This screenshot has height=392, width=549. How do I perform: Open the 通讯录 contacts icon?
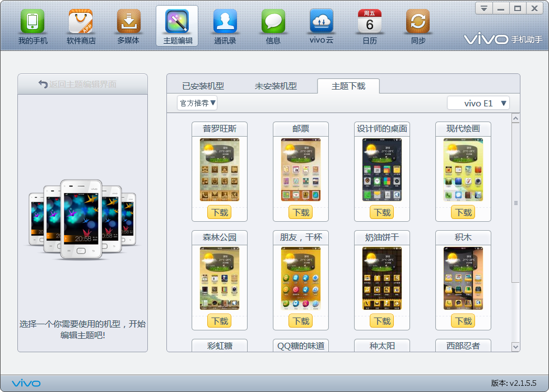click(x=225, y=22)
